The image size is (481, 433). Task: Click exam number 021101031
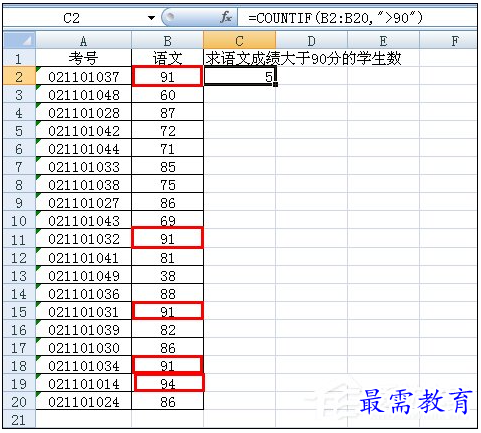point(83,312)
